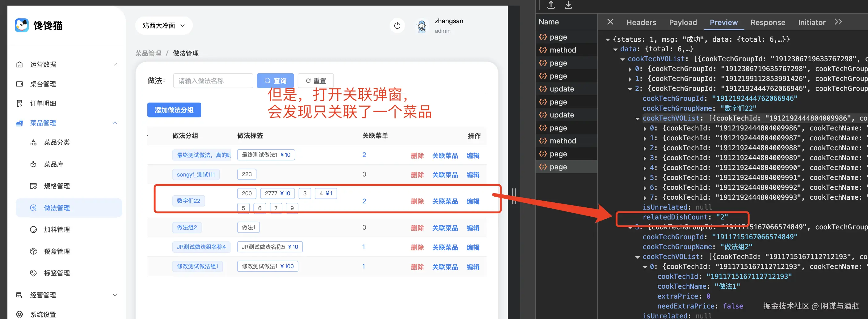Select the update request above method
Viewport: 868px width, 319px height.
pos(567,115)
